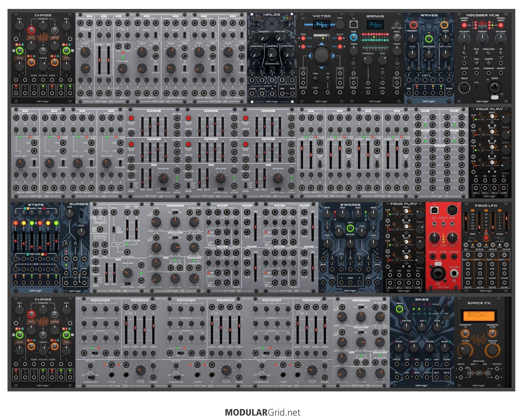The height and width of the screenshot is (420, 526).
Task: Click the Brains Harmonics knob
Action: (x=368, y=60)
